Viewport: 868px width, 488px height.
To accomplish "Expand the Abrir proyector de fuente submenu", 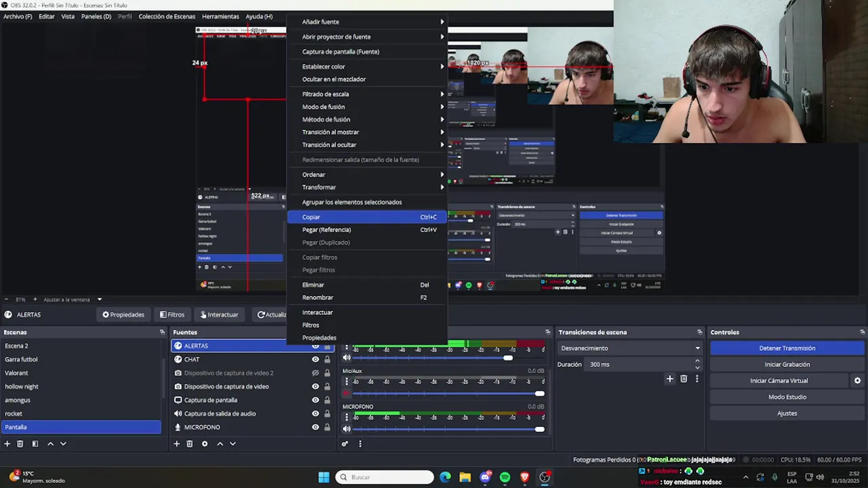I will tap(367, 37).
